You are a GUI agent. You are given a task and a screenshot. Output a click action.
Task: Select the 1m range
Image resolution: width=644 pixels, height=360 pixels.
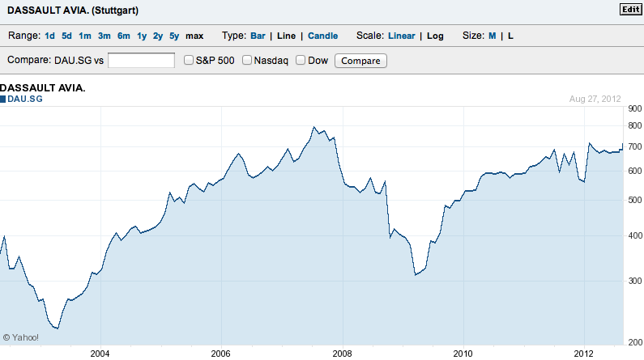point(84,36)
